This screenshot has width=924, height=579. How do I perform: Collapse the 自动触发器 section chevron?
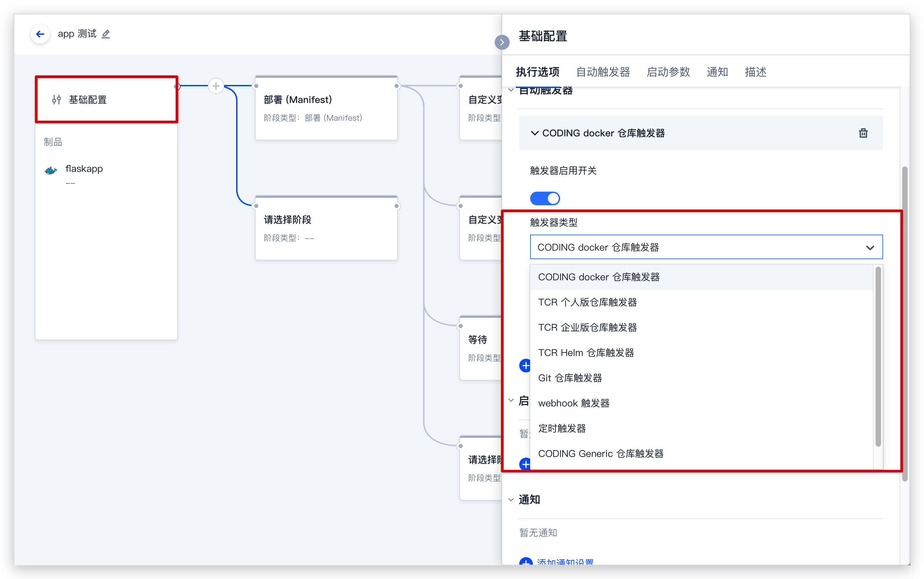[x=511, y=90]
